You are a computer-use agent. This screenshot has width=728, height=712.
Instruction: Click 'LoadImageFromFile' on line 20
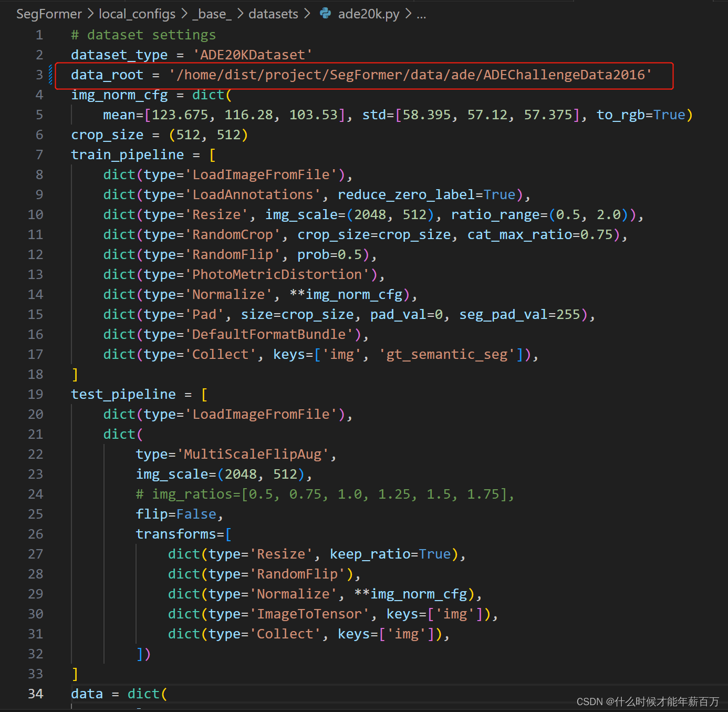[265, 415]
